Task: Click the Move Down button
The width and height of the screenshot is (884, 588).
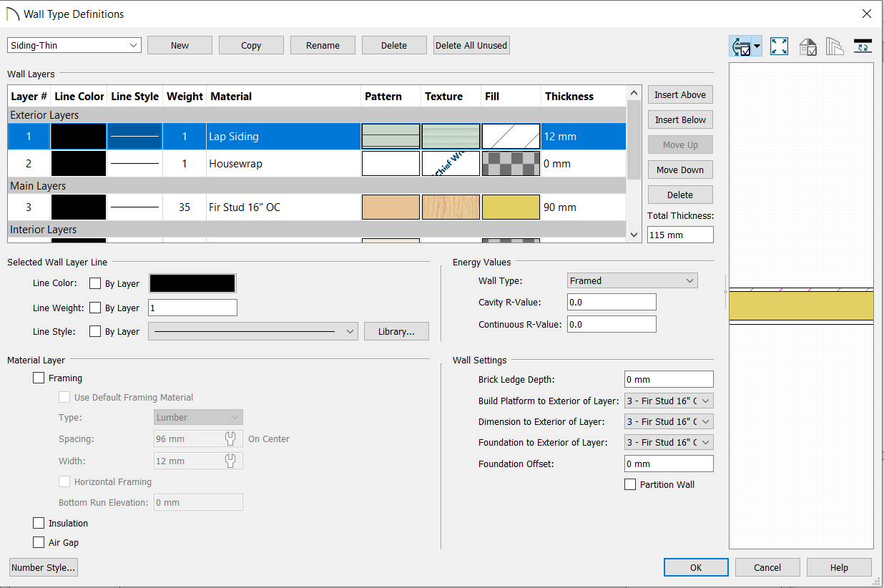Action: coord(680,170)
